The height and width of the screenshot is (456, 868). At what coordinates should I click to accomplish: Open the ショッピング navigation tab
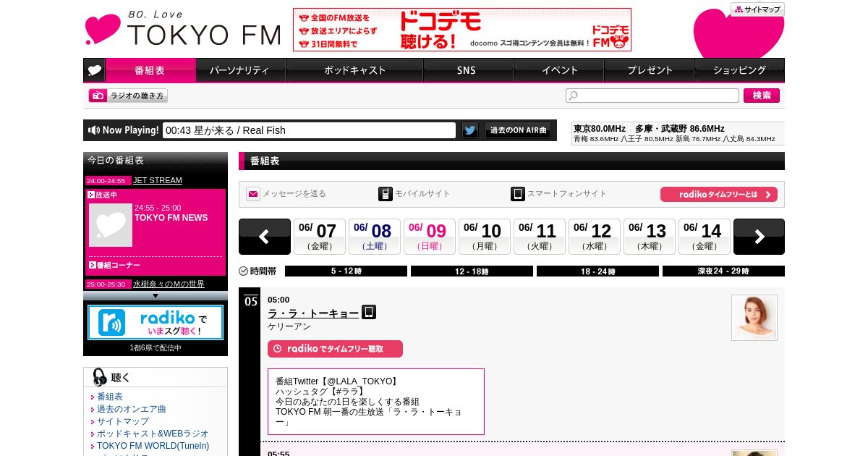(739, 70)
